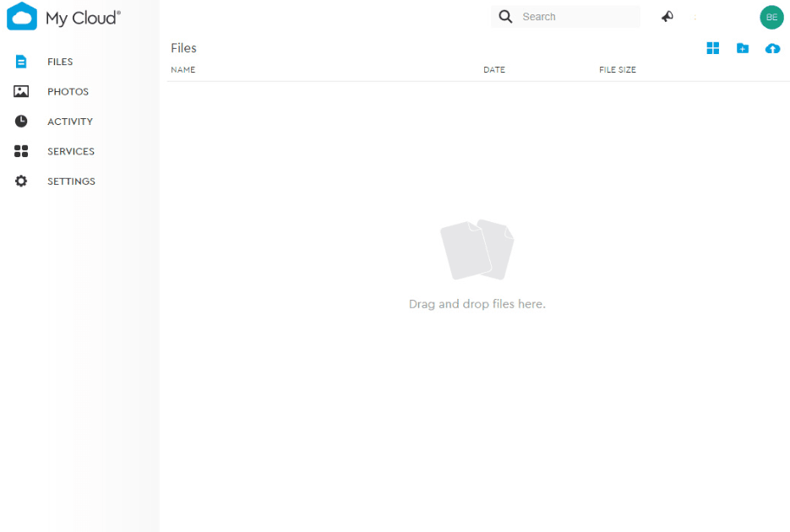Image resolution: width=790 pixels, height=532 pixels.
Task: Open announcements via the megaphone icon
Action: coord(667,17)
